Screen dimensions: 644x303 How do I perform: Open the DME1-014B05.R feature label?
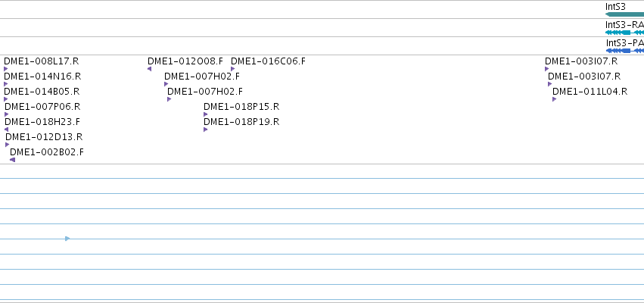[42, 91]
